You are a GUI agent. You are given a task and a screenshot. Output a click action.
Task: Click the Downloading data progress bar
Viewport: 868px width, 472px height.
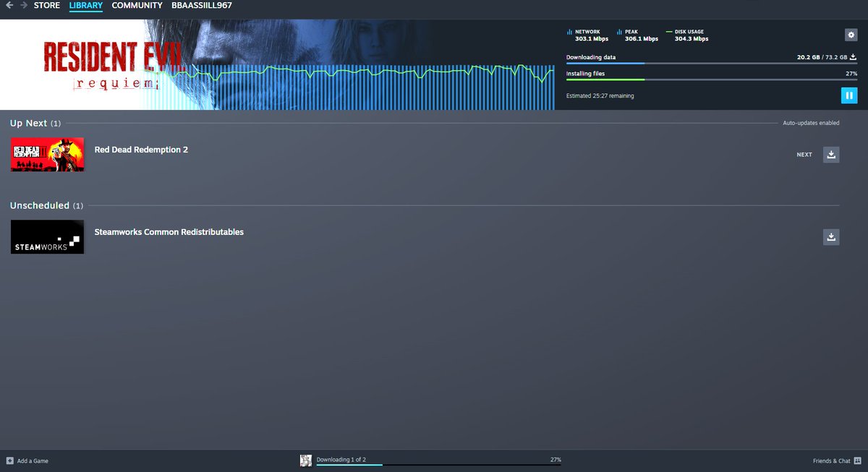(x=712, y=64)
